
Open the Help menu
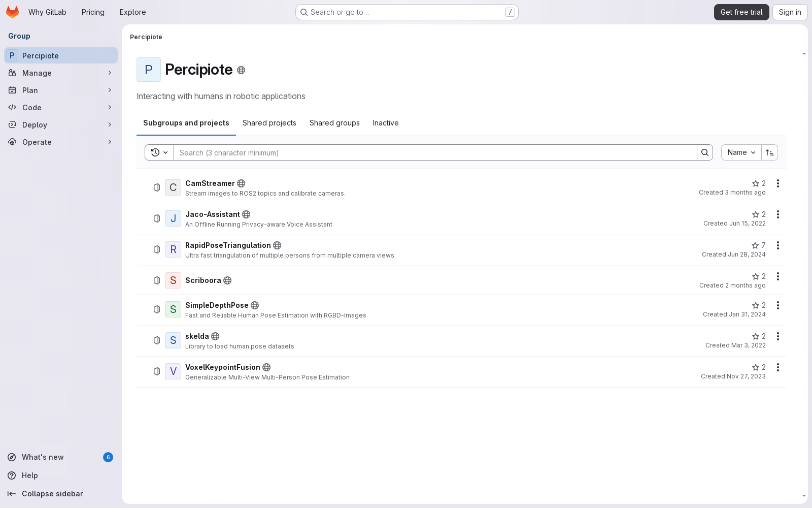(61, 475)
